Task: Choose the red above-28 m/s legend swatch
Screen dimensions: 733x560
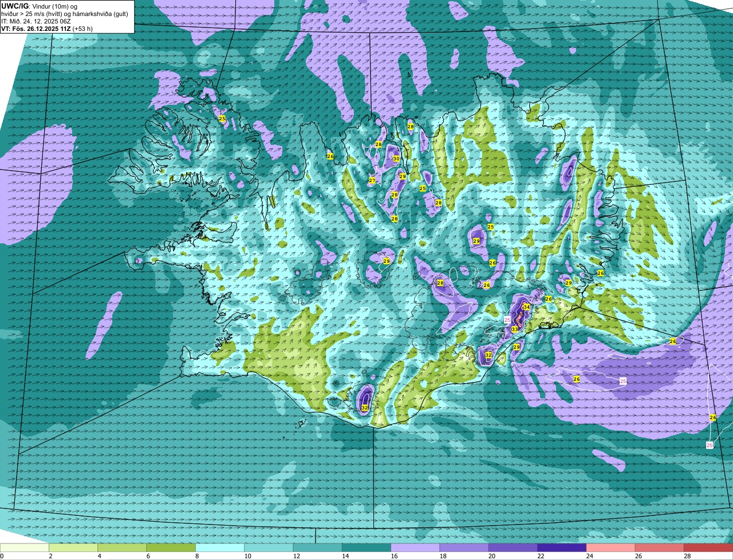Action: 708,547
